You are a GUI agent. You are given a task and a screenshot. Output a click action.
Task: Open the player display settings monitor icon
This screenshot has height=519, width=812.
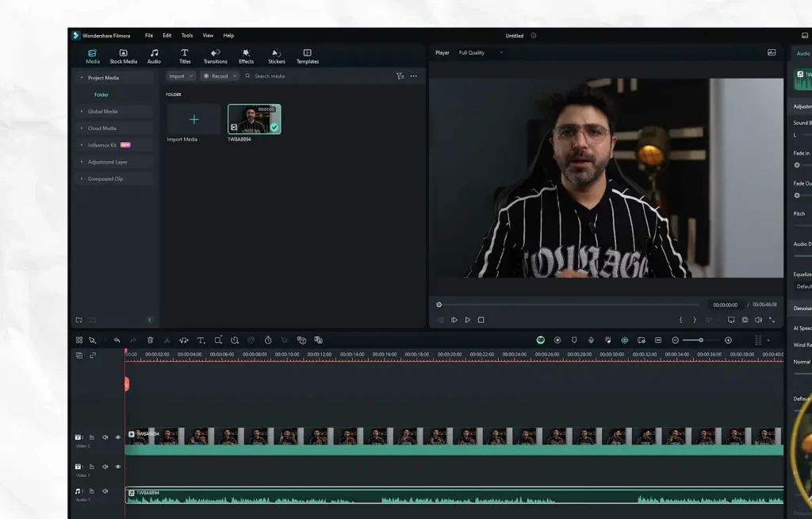click(x=731, y=320)
